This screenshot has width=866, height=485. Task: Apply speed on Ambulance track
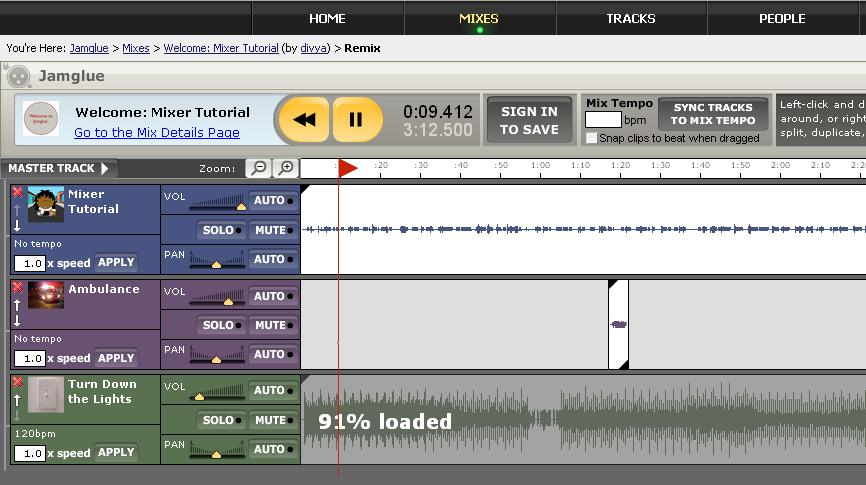tap(116, 357)
